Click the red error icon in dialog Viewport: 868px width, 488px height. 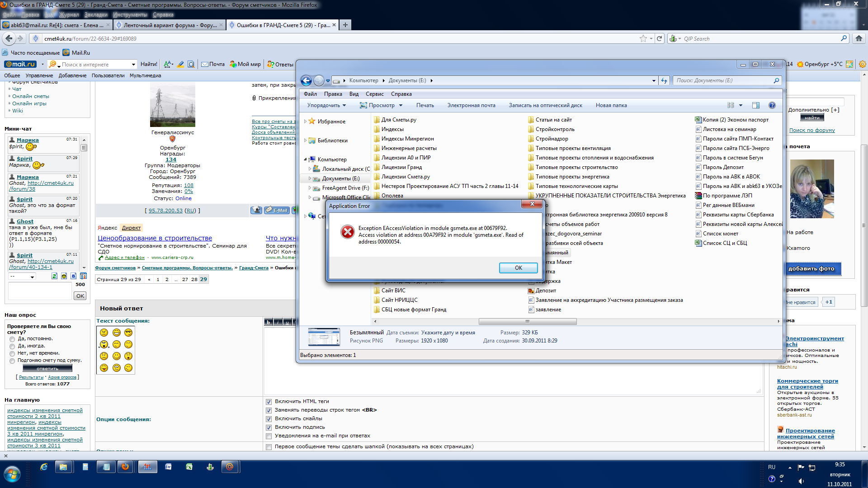tap(347, 232)
